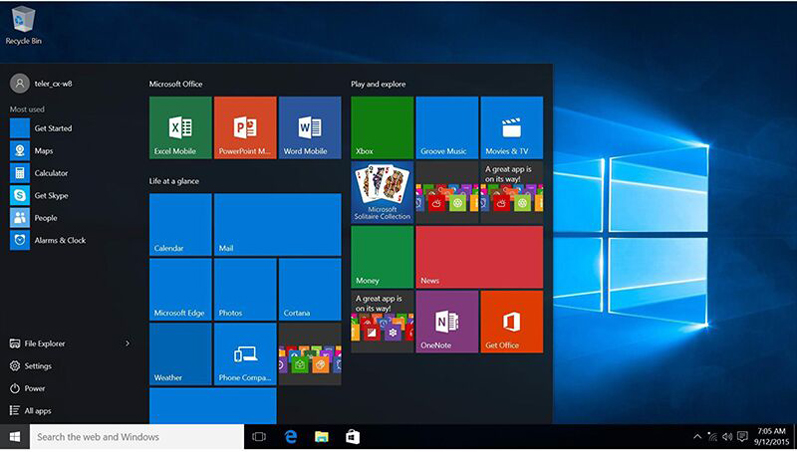Open the Xbox tile
The width and height of the screenshot is (800, 452).
pos(382,128)
